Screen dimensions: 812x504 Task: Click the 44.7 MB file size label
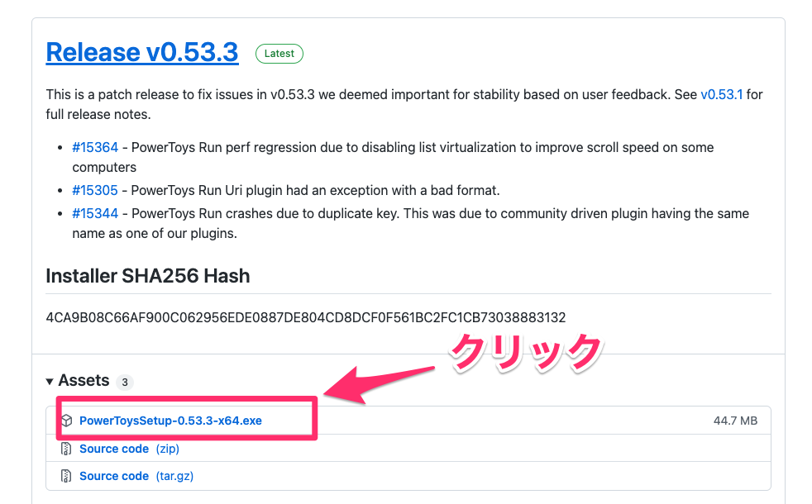coord(735,421)
